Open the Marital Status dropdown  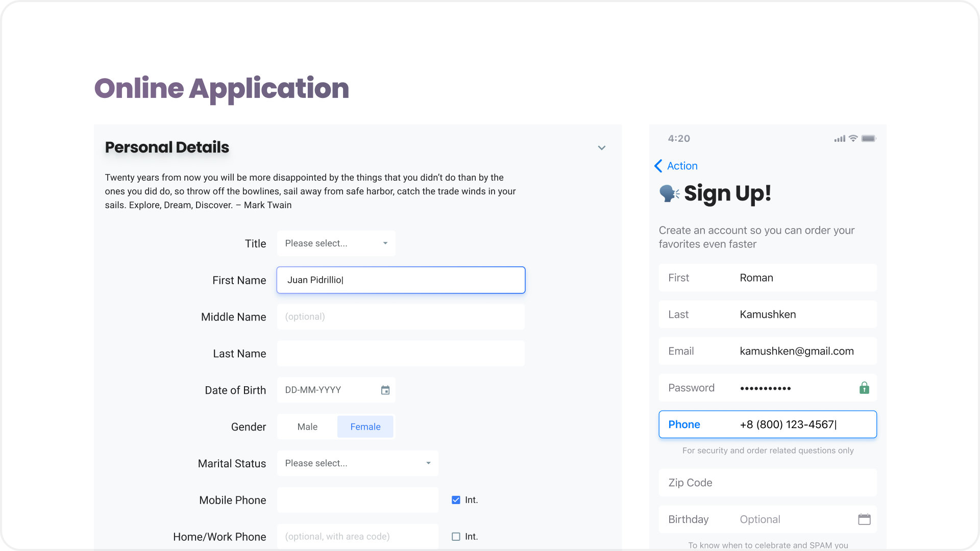tap(357, 463)
